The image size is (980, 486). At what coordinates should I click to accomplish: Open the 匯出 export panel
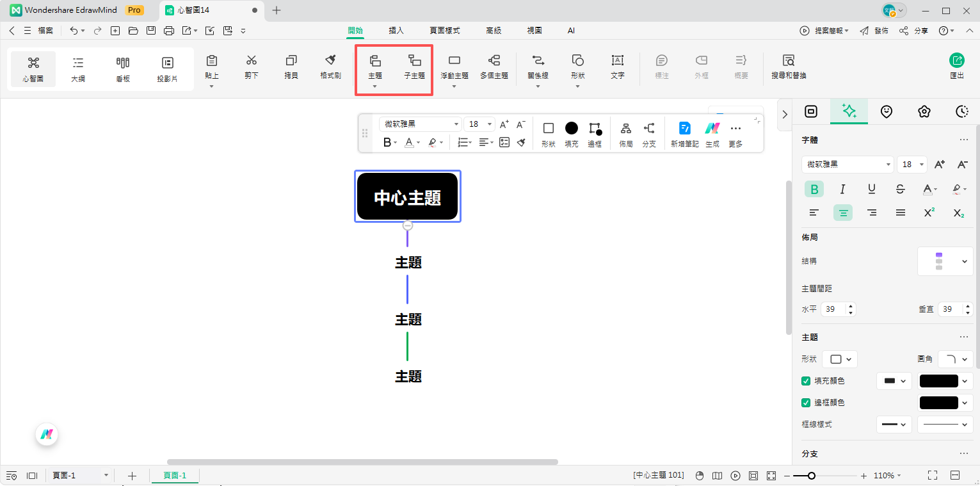click(x=956, y=67)
